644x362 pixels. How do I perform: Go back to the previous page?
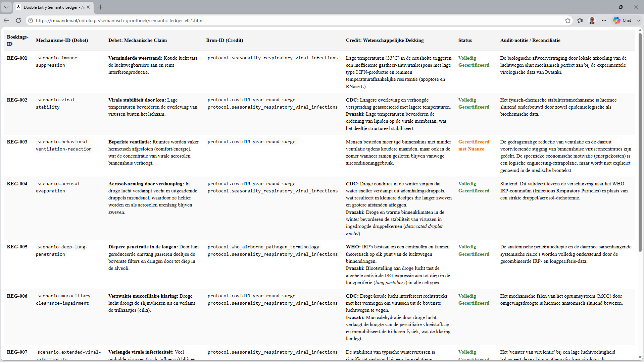pos(6,20)
